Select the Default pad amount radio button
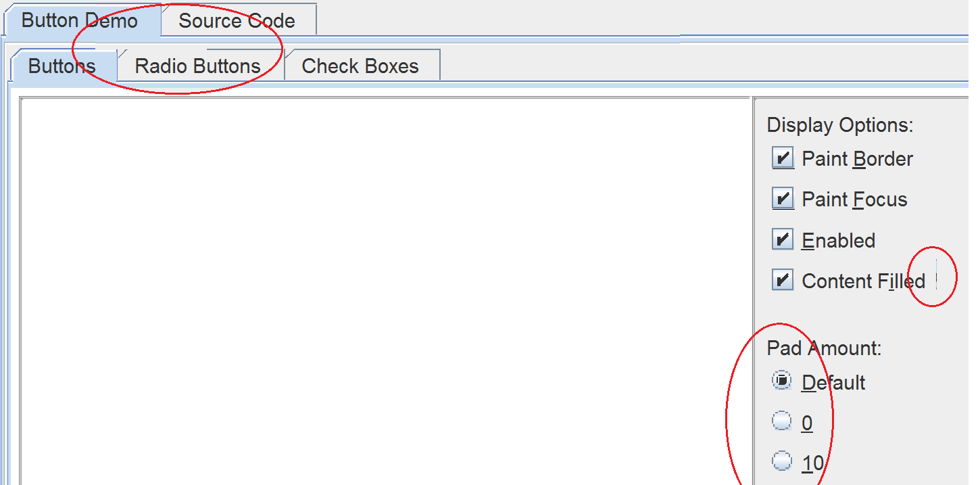Viewport: 980px width, 485px height. click(782, 381)
